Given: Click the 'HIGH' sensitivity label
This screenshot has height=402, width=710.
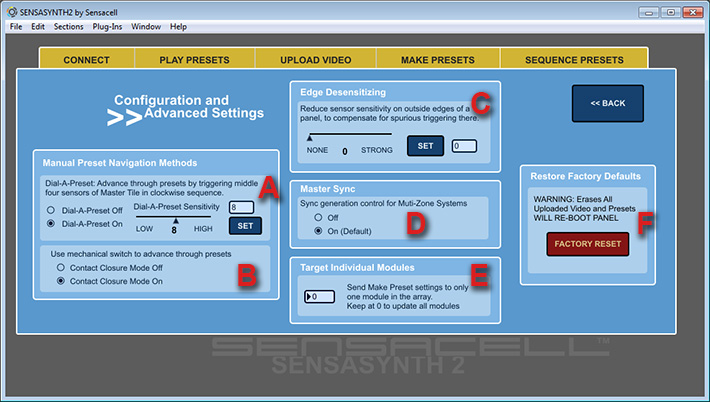Looking at the screenshot, I should pos(203,229).
